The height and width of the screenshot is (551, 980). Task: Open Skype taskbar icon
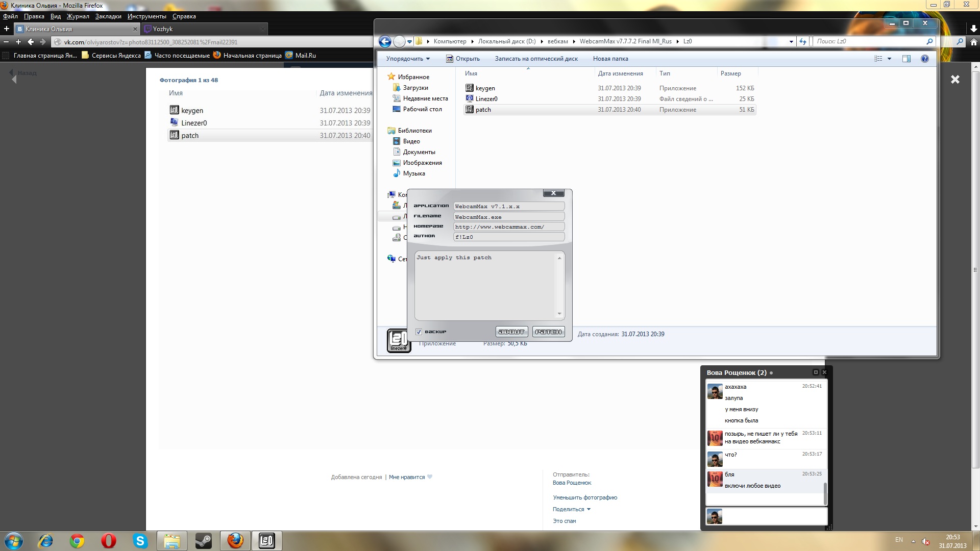pyautogui.click(x=140, y=541)
